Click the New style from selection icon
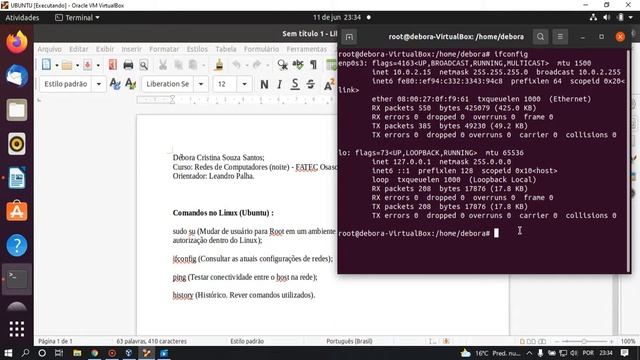640x360 pixels. pyautogui.click(x=131, y=84)
